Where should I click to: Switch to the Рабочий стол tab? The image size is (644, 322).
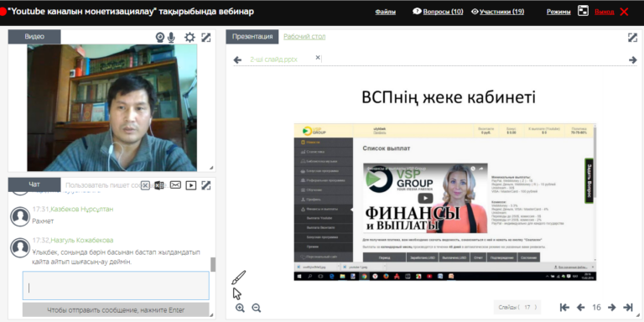pos(304,37)
